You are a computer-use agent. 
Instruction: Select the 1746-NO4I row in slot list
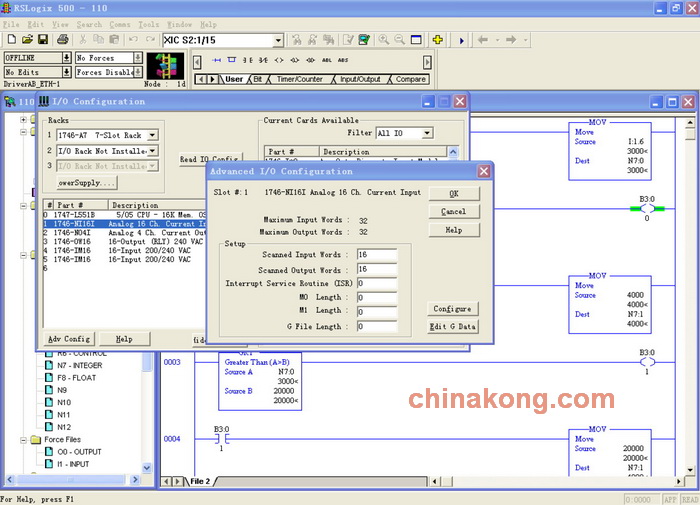125,233
